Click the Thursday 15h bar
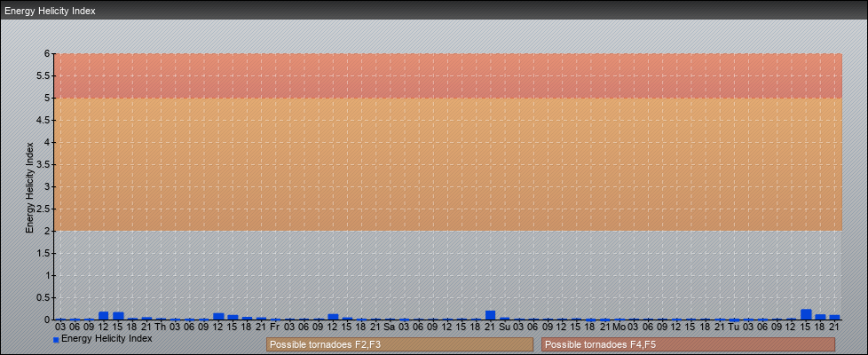 233,318
